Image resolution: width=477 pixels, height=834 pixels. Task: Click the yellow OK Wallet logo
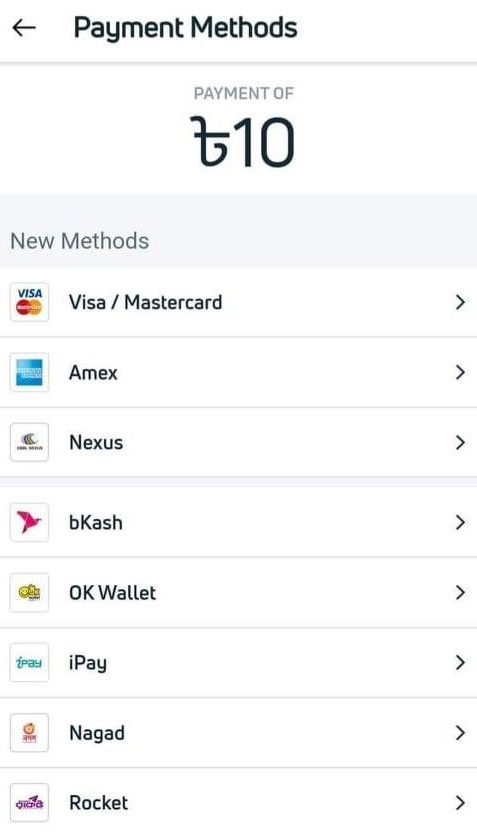(29, 593)
